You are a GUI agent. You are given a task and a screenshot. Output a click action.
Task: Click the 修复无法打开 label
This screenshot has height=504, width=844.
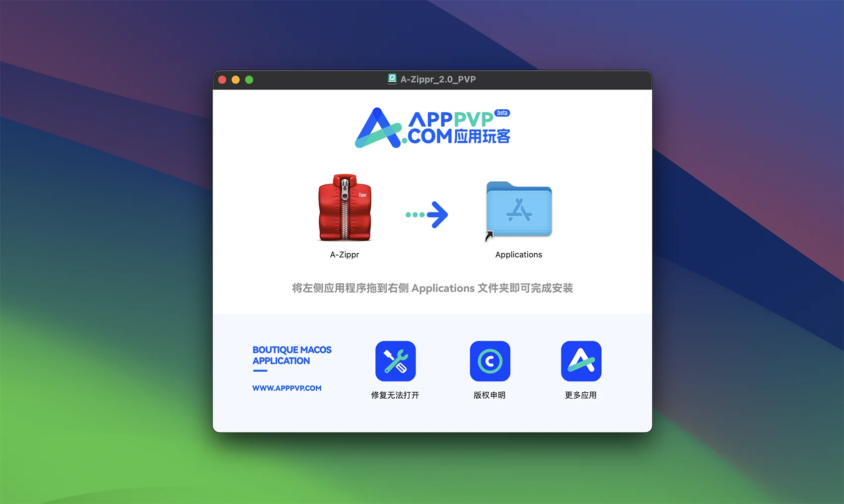click(x=395, y=395)
